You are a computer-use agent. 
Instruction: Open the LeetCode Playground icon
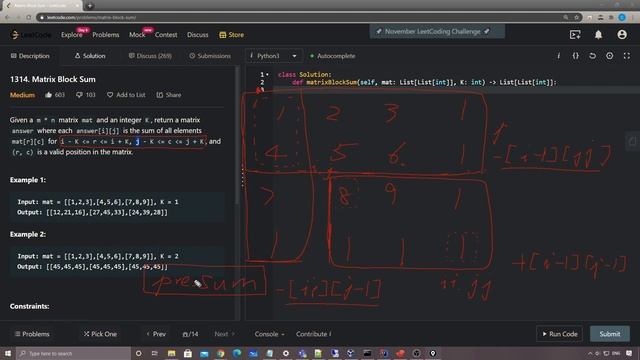[575, 35]
